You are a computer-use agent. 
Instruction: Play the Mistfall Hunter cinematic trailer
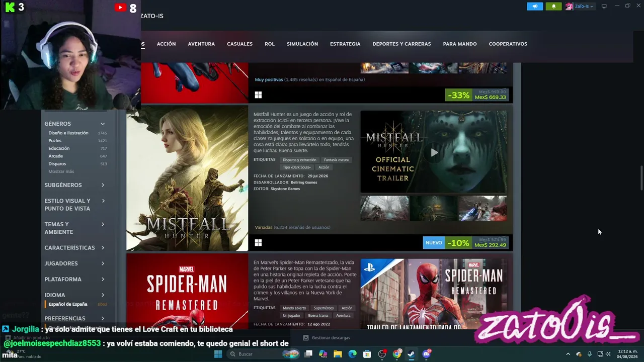coord(434,152)
